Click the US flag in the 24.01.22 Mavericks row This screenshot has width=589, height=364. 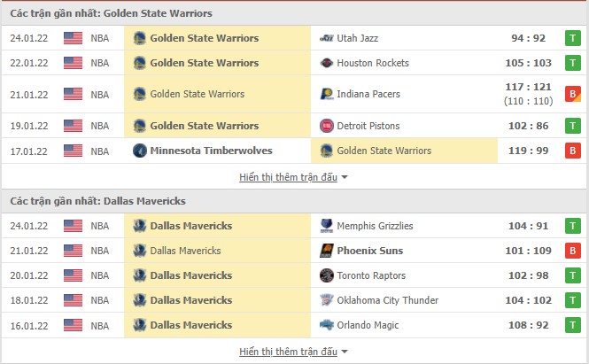(73, 226)
